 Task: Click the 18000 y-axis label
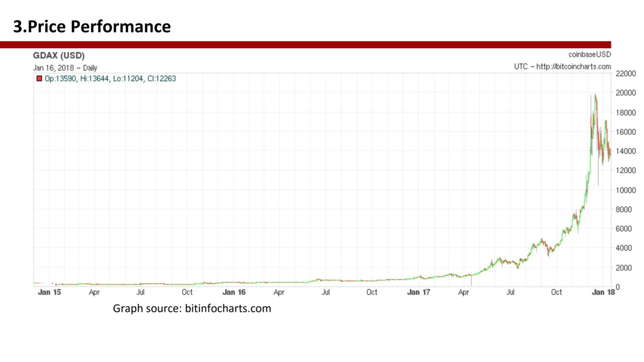pyautogui.click(x=626, y=112)
